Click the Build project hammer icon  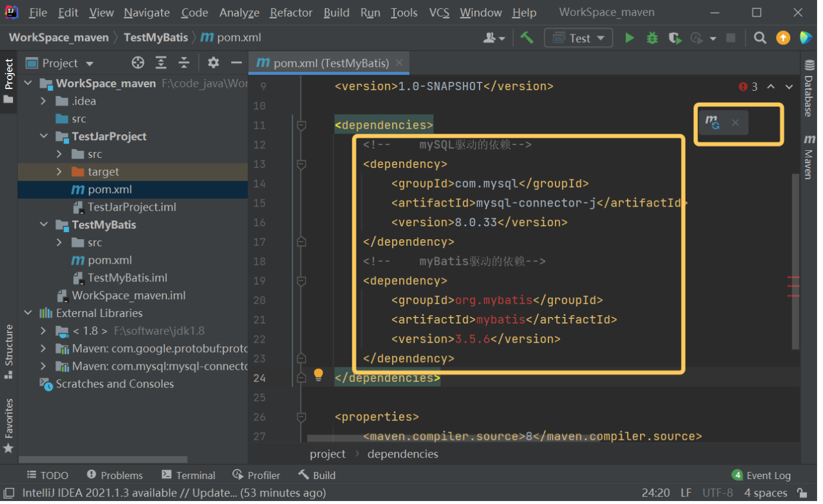[x=526, y=38]
